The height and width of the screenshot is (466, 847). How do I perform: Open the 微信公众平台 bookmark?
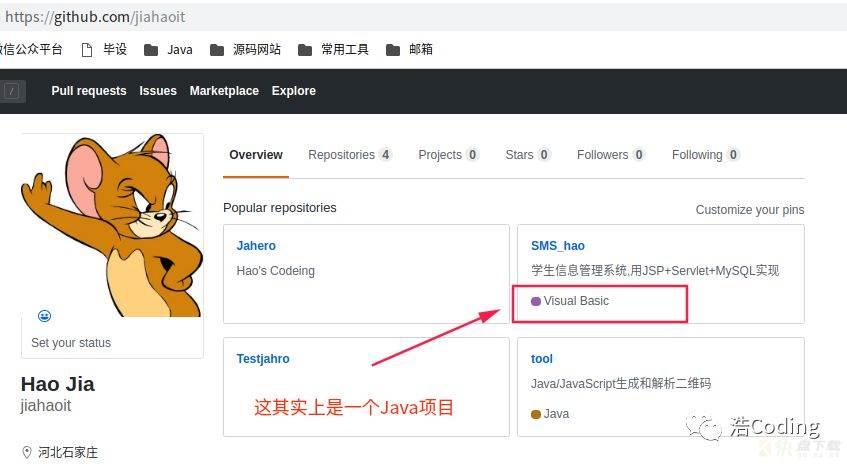[x=31, y=49]
